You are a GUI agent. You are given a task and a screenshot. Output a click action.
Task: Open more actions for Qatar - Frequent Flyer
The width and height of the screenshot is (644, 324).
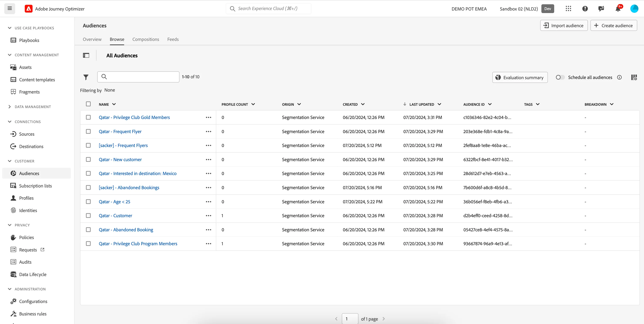point(208,131)
